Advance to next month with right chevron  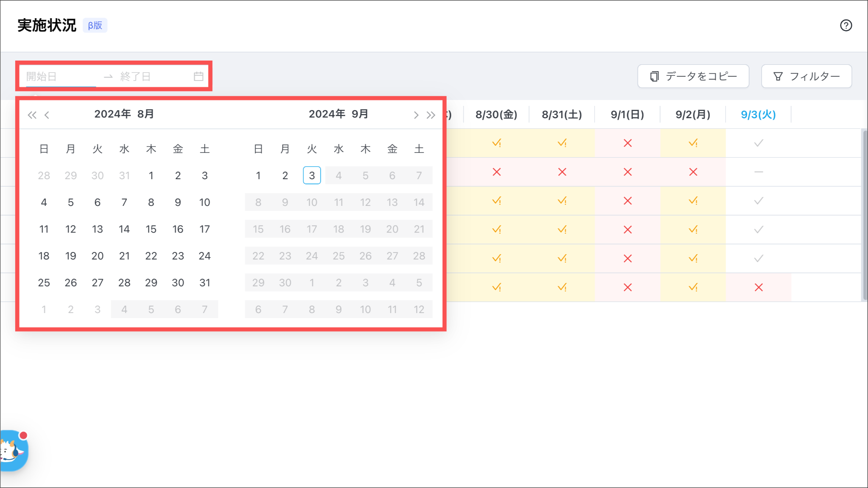pos(416,115)
